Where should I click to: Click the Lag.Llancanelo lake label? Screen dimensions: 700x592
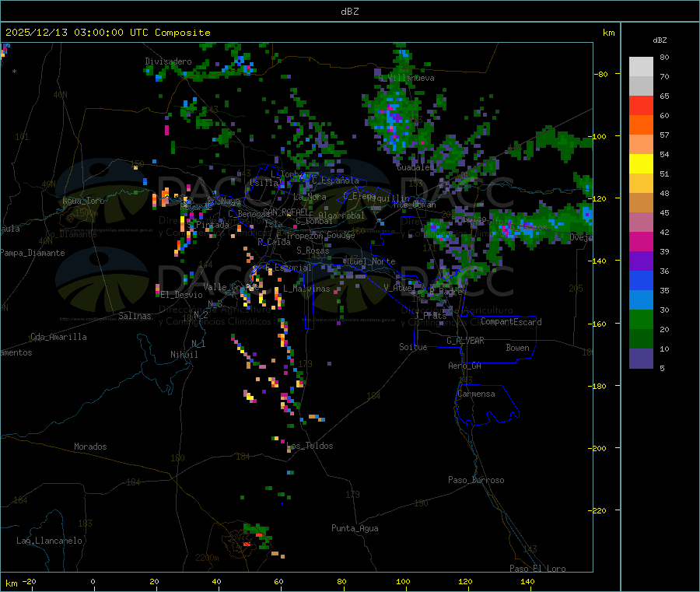49,541
